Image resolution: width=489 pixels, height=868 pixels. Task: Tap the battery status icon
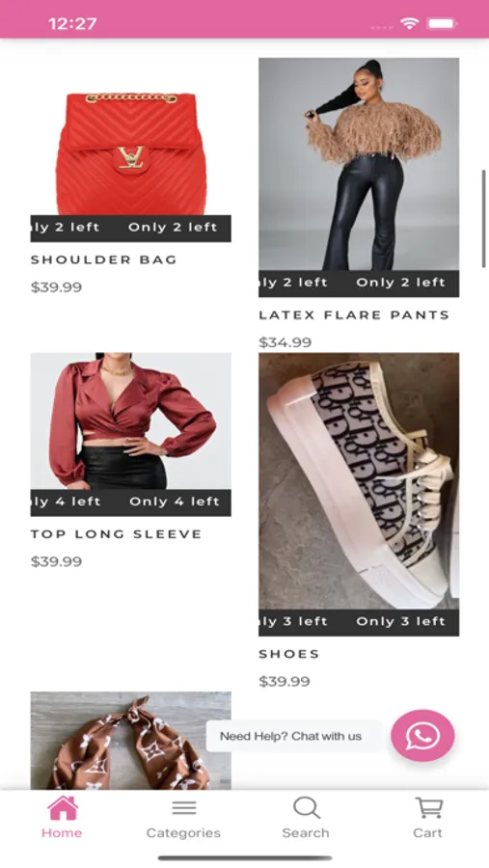click(x=442, y=23)
